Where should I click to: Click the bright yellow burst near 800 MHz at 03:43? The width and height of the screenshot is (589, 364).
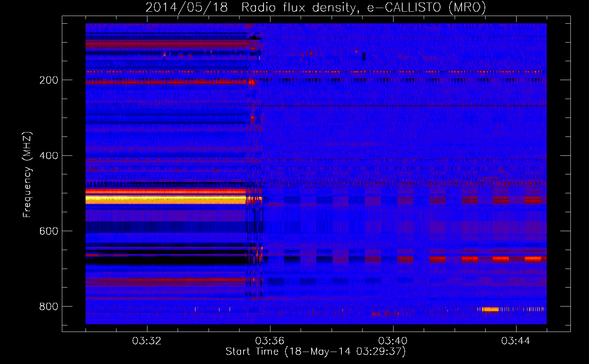click(490, 309)
